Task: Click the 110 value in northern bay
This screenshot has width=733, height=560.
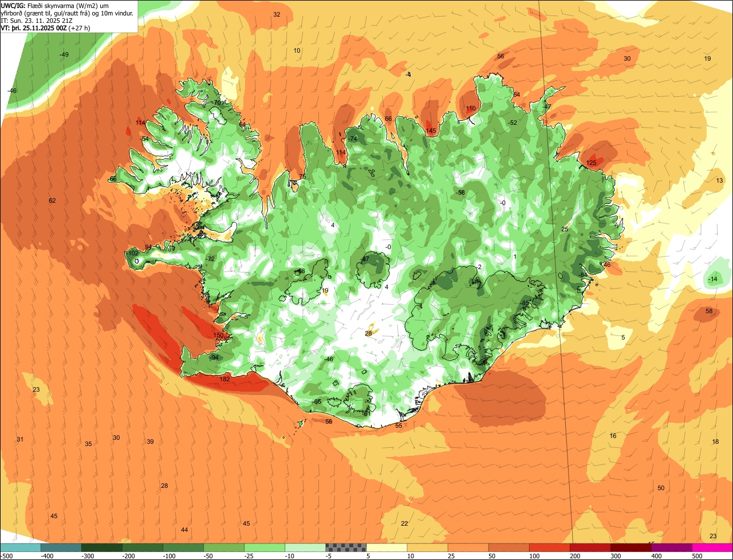Action: pos(471,109)
